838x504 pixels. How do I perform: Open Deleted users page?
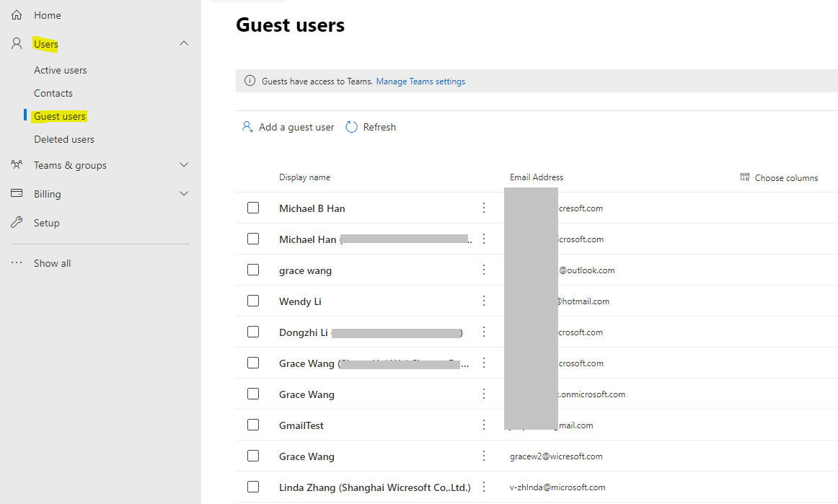64,139
